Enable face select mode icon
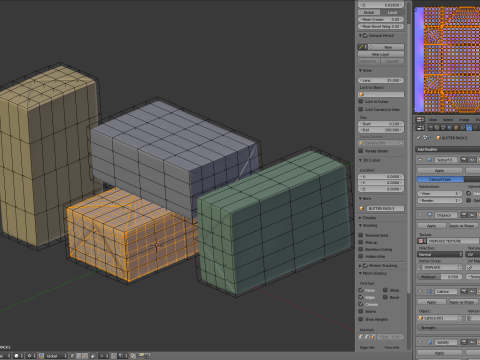This screenshot has height=360, width=480. pos(85,356)
